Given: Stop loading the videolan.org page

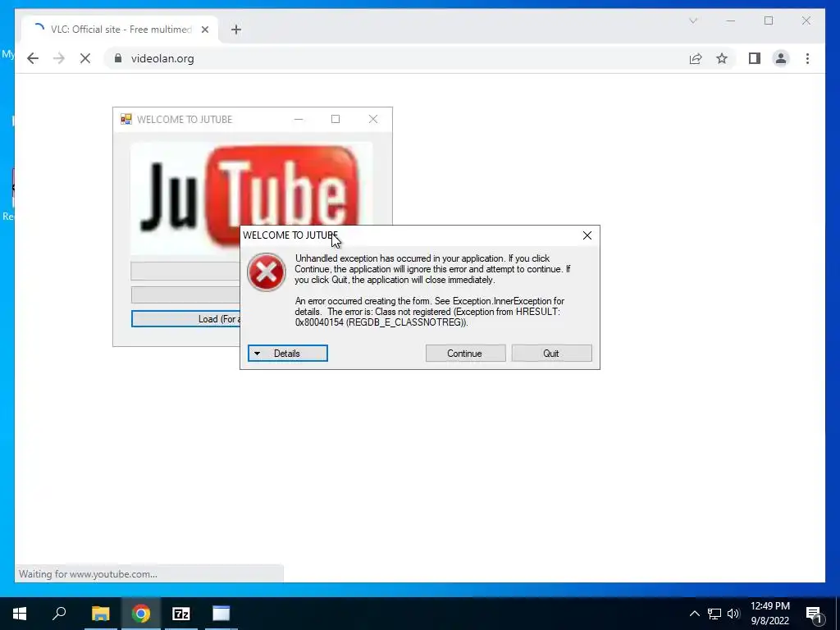Looking at the screenshot, I should click(x=85, y=58).
